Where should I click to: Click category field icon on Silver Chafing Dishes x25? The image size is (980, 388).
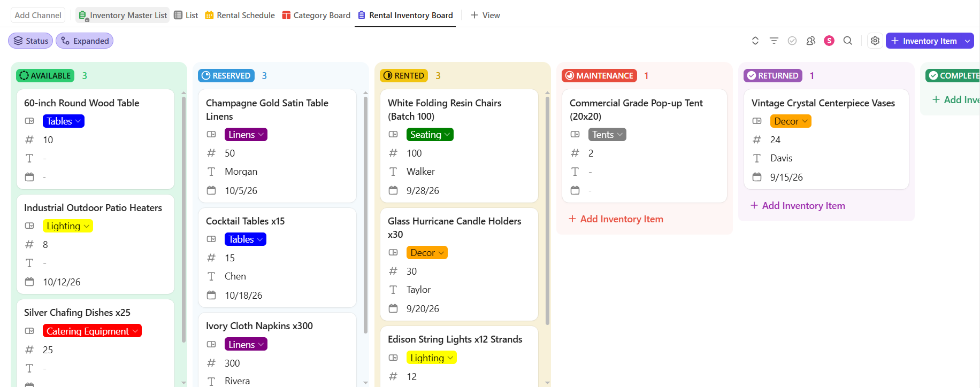pos(29,331)
